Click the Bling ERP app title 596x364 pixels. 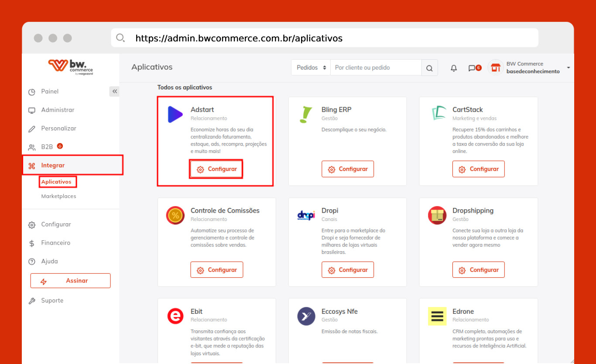[x=336, y=110]
